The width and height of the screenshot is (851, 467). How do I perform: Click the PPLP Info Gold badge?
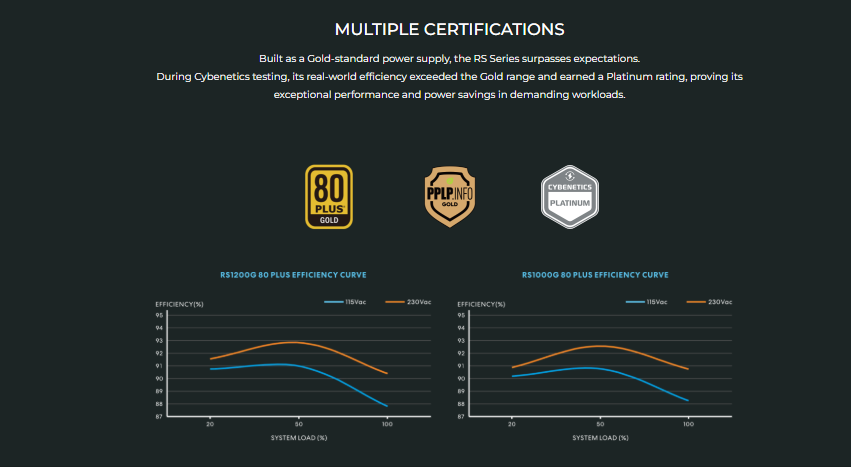pos(449,195)
